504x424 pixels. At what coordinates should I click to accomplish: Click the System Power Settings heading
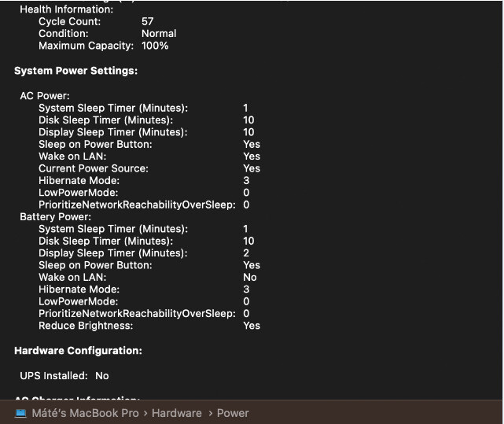(x=76, y=71)
